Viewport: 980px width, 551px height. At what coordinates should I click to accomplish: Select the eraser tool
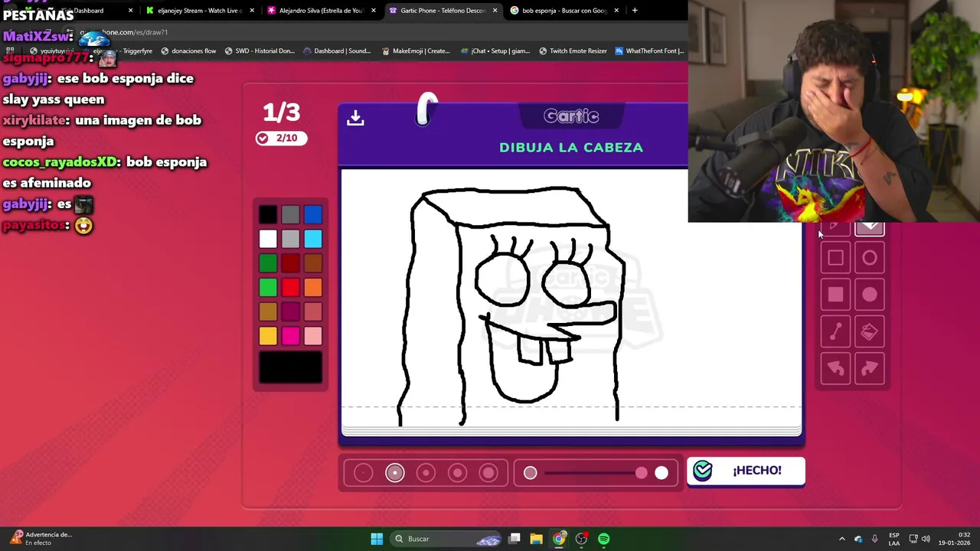coord(869,227)
